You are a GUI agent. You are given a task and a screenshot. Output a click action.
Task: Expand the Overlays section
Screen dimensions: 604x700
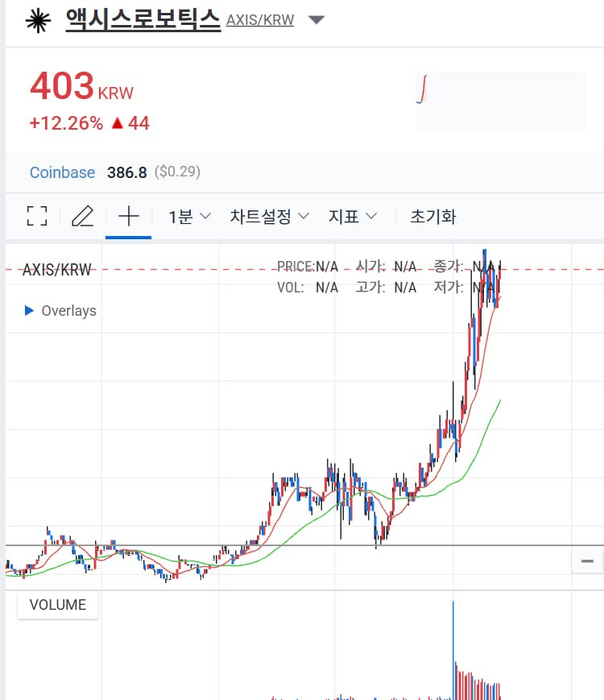(60, 310)
